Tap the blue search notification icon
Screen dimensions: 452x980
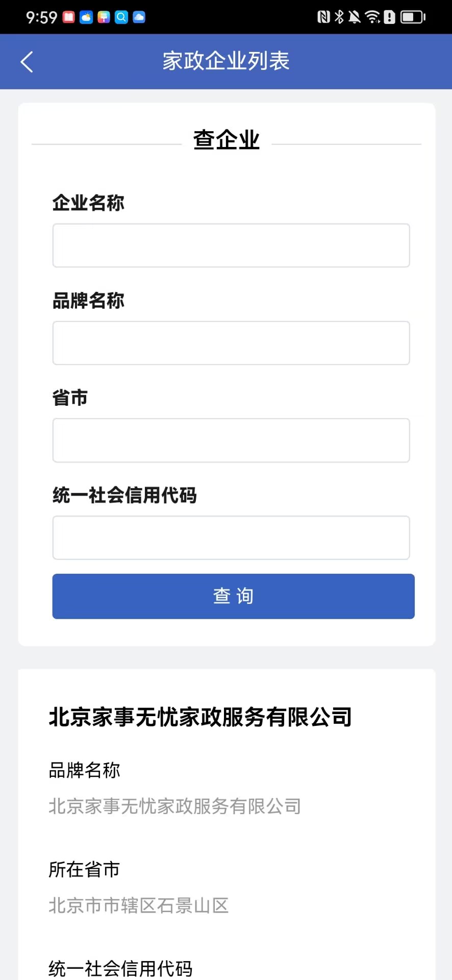(121, 17)
